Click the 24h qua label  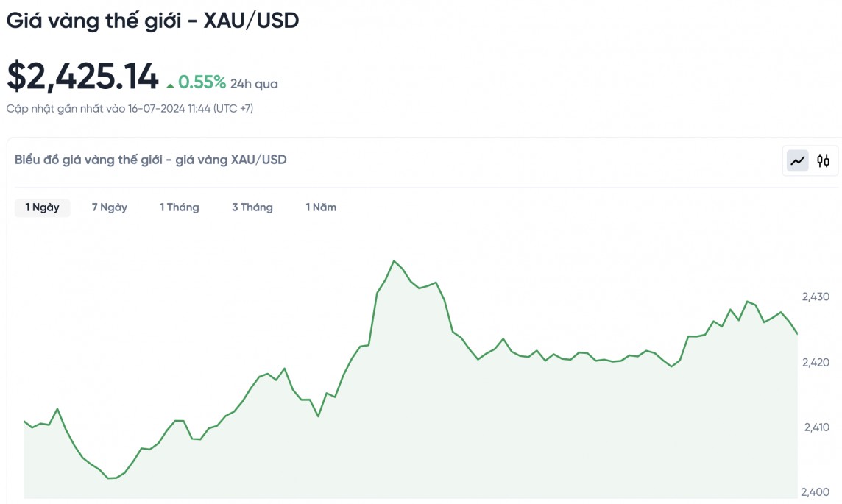point(254,84)
